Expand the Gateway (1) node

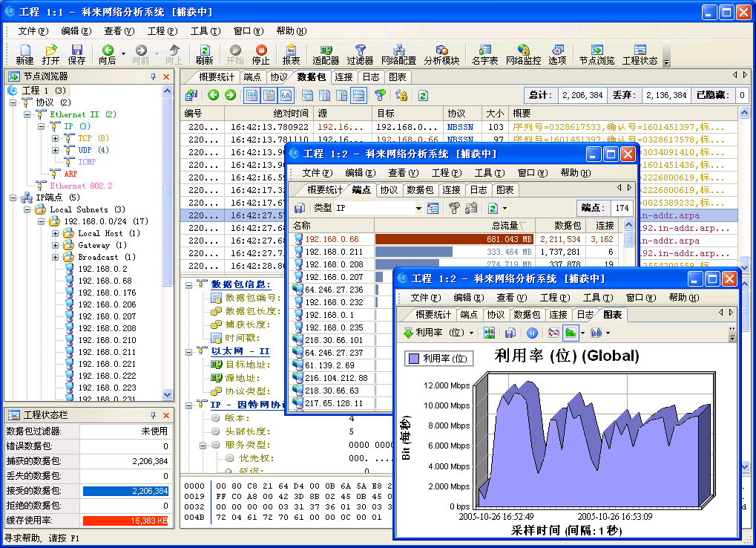(x=56, y=245)
